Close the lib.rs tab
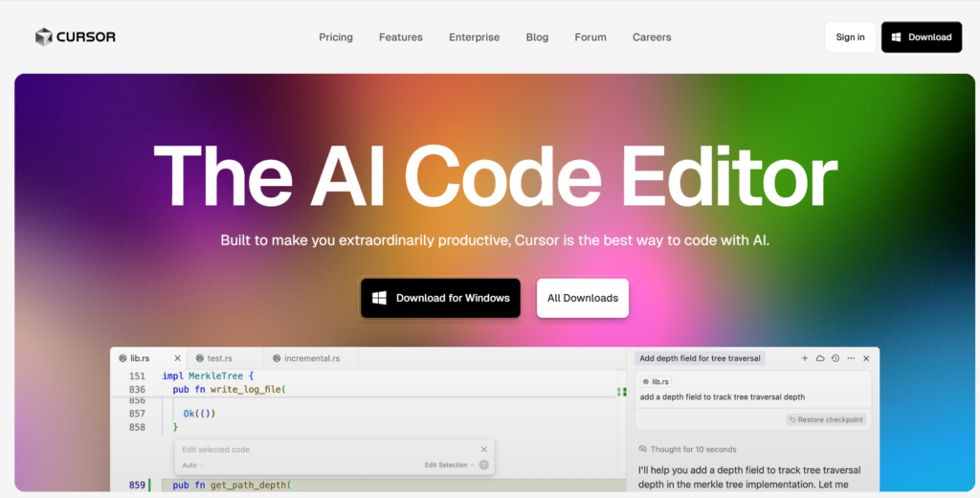The image size is (980, 498). (177, 358)
